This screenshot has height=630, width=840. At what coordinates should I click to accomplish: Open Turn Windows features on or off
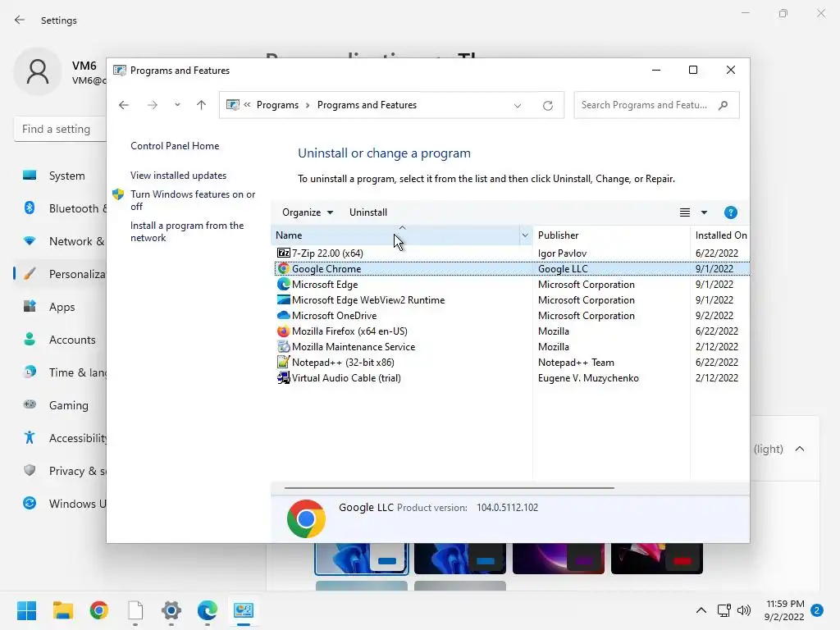click(193, 200)
